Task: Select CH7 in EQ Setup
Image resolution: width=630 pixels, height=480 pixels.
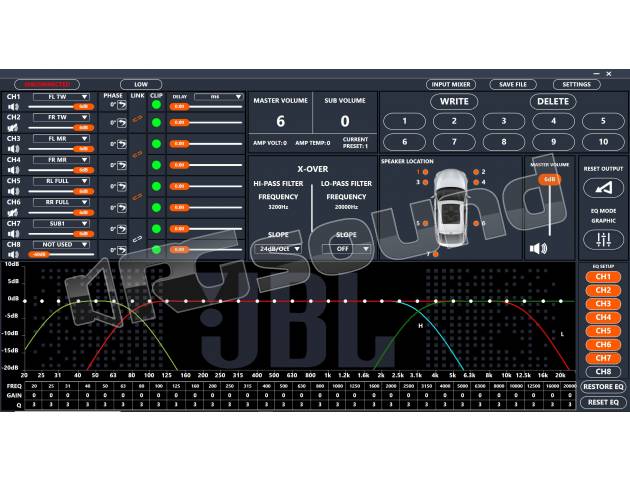Action: click(x=603, y=358)
